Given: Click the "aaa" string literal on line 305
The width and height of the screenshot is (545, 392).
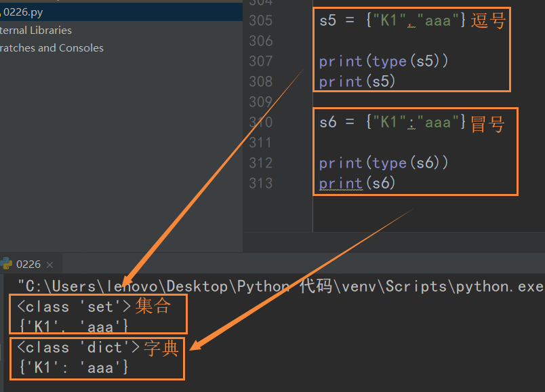Looking at the screenshot, I should coord(439,20).
